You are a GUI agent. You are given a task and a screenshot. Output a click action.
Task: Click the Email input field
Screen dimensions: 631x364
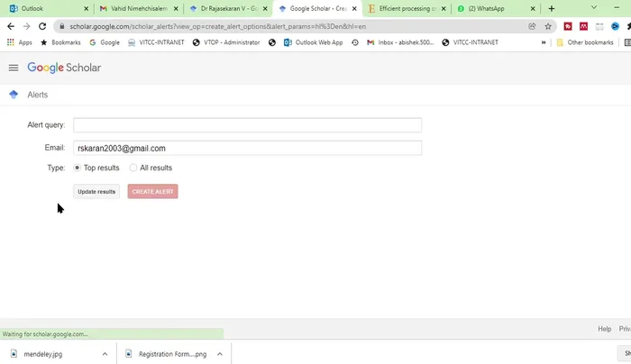(247, 148)
